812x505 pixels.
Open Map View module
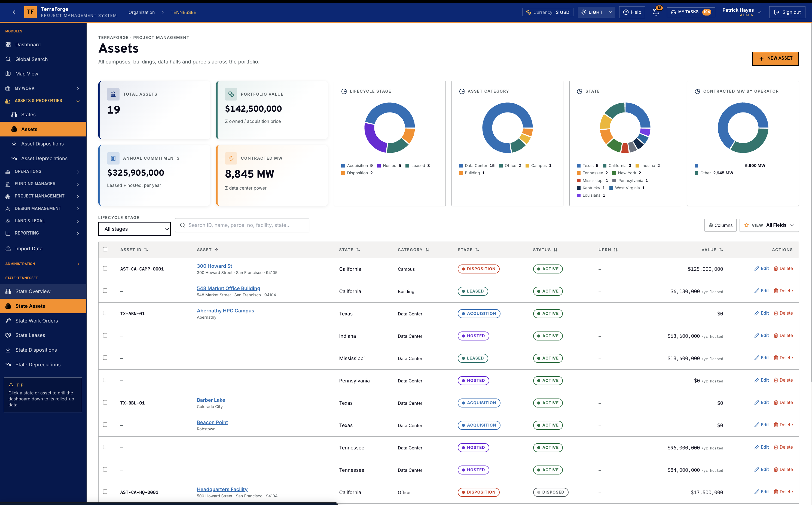[x=43, y=74]
